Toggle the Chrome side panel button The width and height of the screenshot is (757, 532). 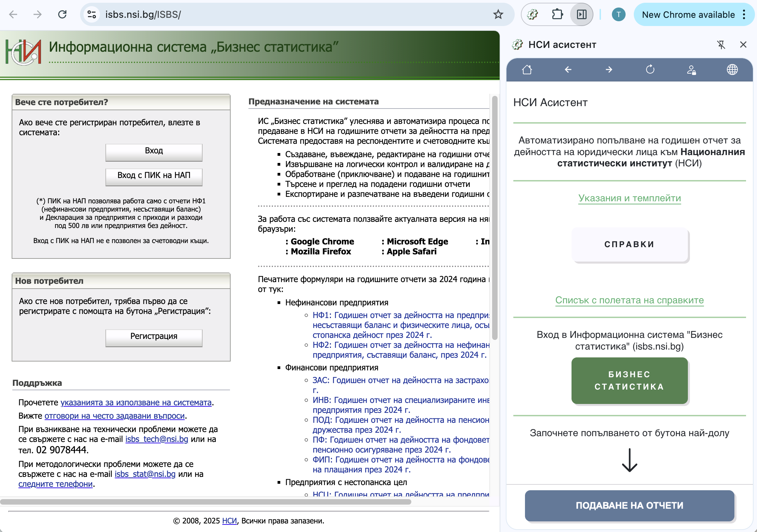tap(581, 14)
